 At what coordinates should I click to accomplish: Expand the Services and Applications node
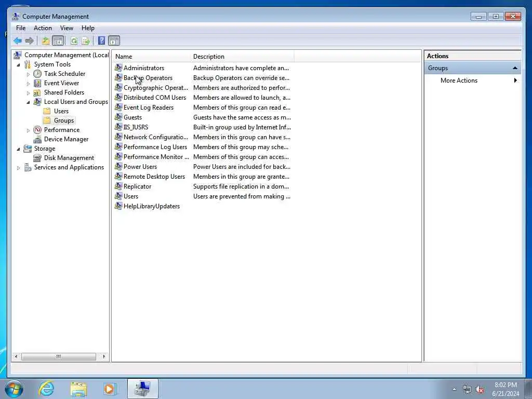[x=18, y=168]
